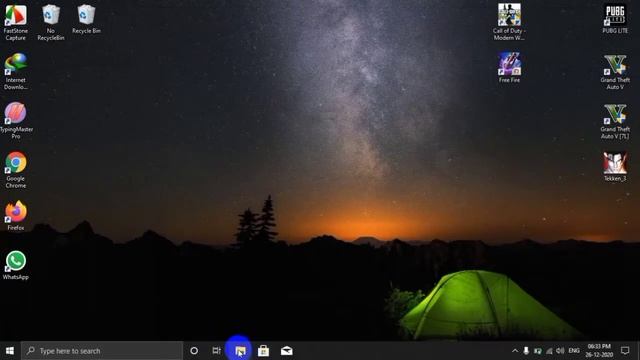Select the PUBG LITE desktop shortcut

click(x=615, y=19)
